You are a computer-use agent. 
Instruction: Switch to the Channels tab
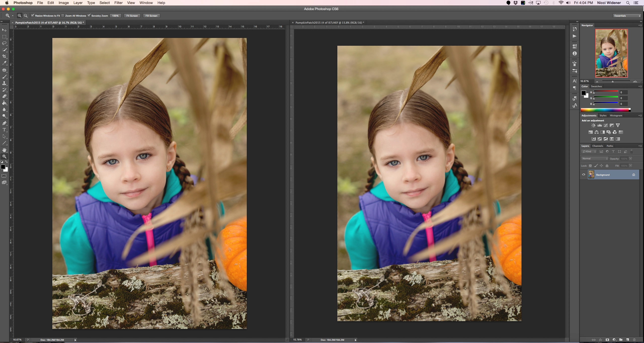pos(598,146)
